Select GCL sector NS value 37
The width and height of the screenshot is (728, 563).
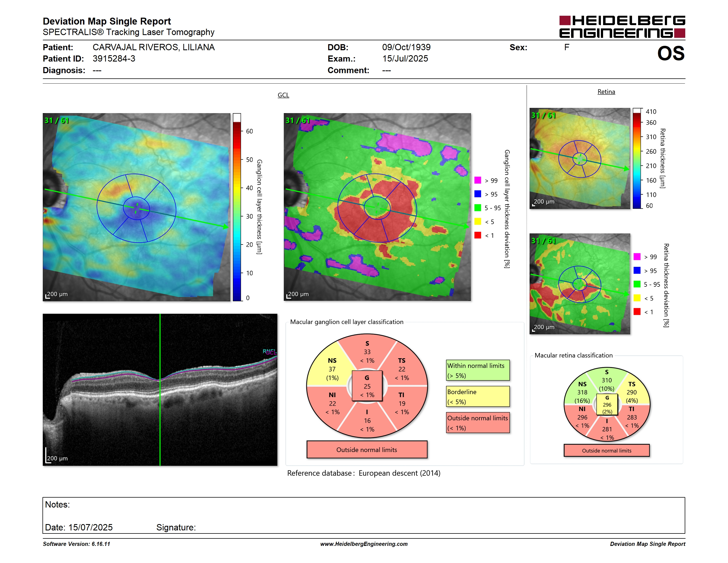[332, 369]
